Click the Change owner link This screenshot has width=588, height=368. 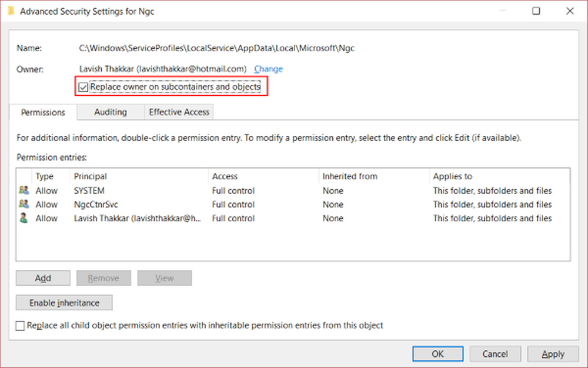[268, 69]
